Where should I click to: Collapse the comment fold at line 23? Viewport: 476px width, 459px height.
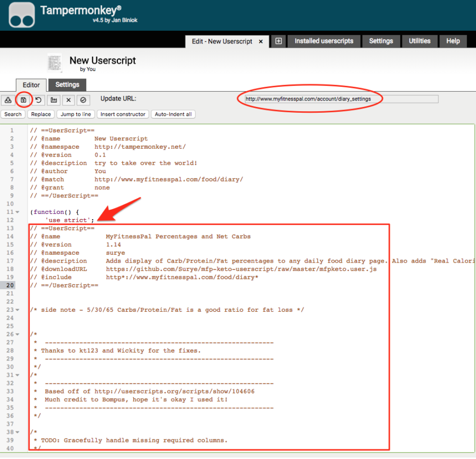click(x=18, y=310)
